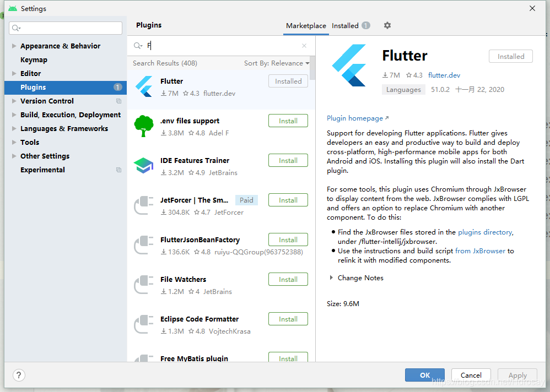
Task: Expand the Tools section
Action: (x=14, y=142)
